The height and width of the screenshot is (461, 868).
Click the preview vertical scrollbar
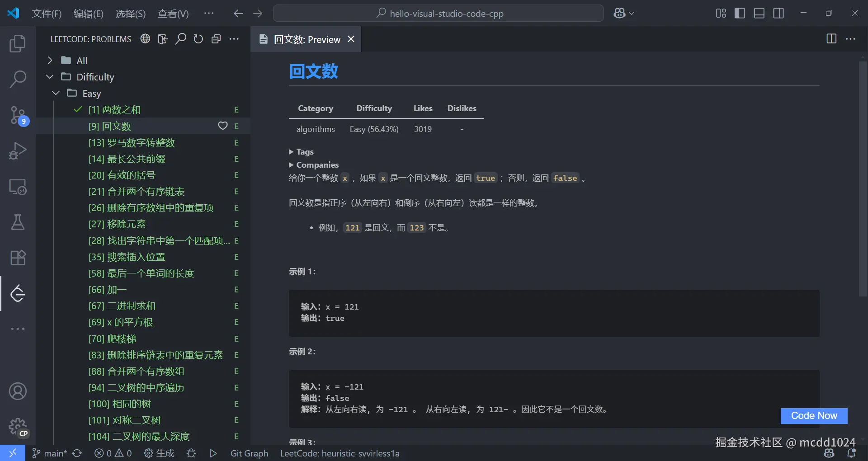[863, 179]
